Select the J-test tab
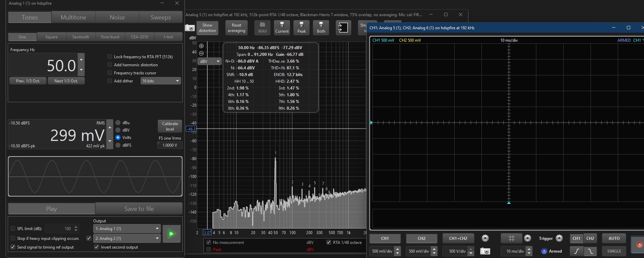This screenshot has width=644, height=258. coord(168,37)
